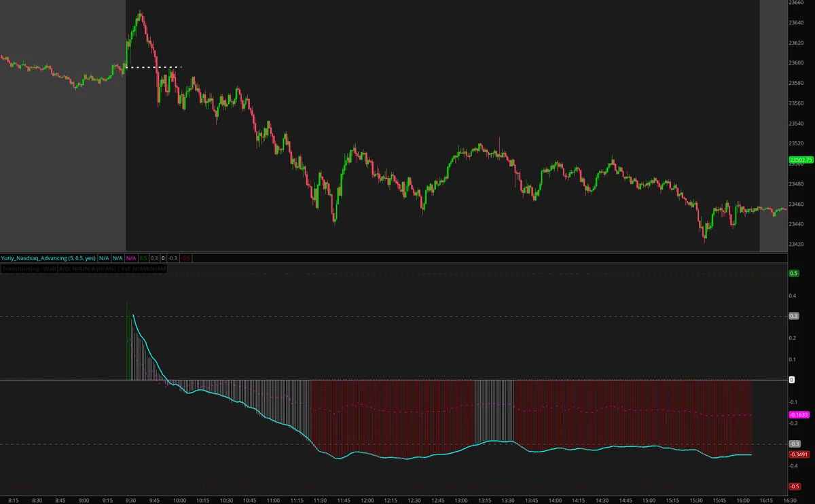This screenshot has width=815, height=504.
Task: Click the 23600 price axis label
Action: (797, 63)
